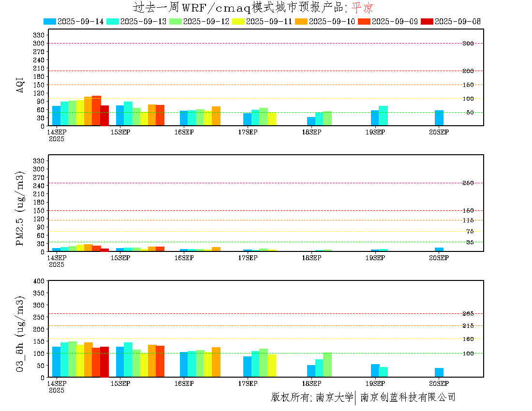Click the '18SEP' date label under the PM2.5 chart

pos(311,258)
